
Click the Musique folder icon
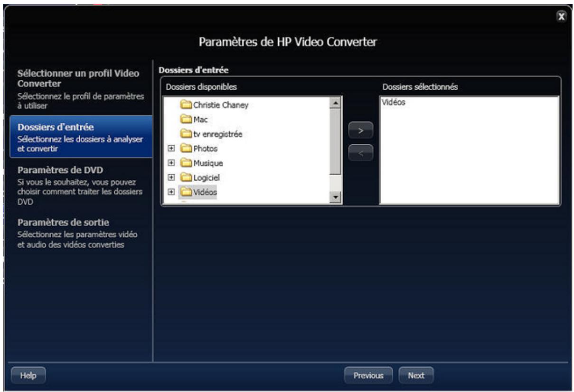(186, 163)
